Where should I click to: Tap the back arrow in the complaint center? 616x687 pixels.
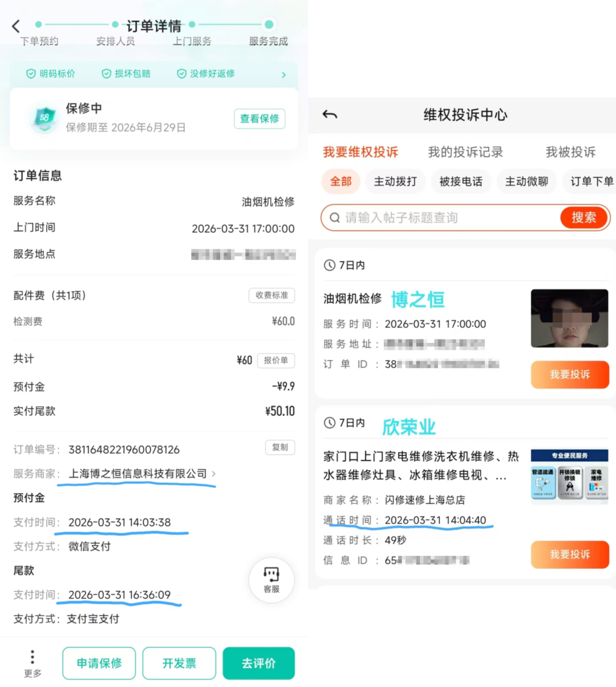[330, 115]
